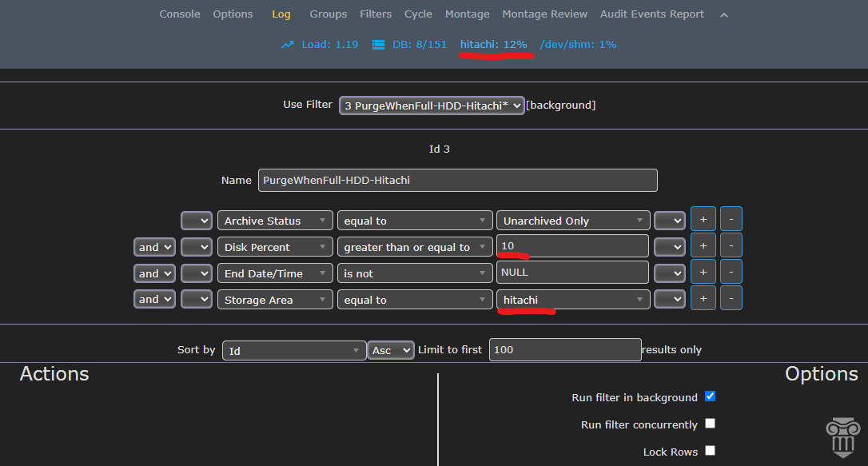Add a term after Archive Status row

point(703,219)
